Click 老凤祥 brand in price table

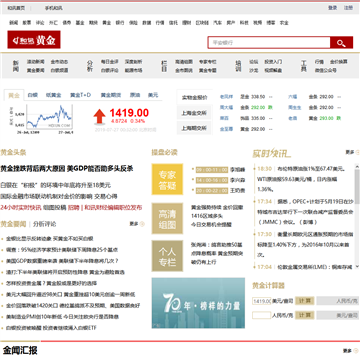[x=226, y=97]
